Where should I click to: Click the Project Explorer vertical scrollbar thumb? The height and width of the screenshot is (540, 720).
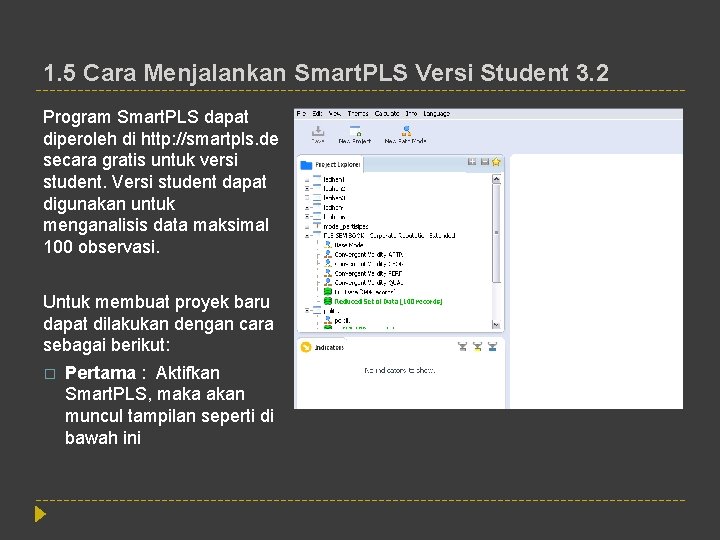tap(496, 233)
